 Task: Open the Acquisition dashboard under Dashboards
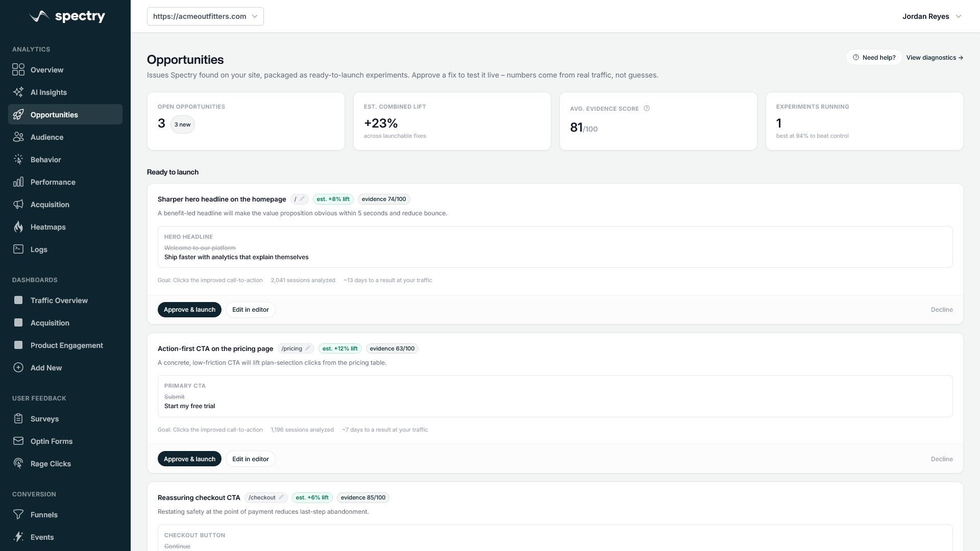pyautogui.click(x=65, y=323)
